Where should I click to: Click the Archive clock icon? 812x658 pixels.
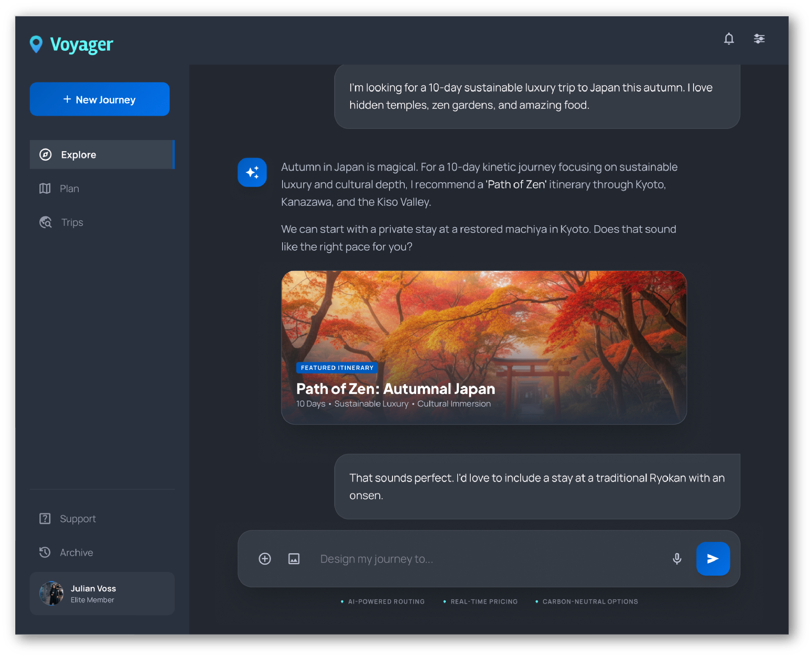tap(45, 552)
